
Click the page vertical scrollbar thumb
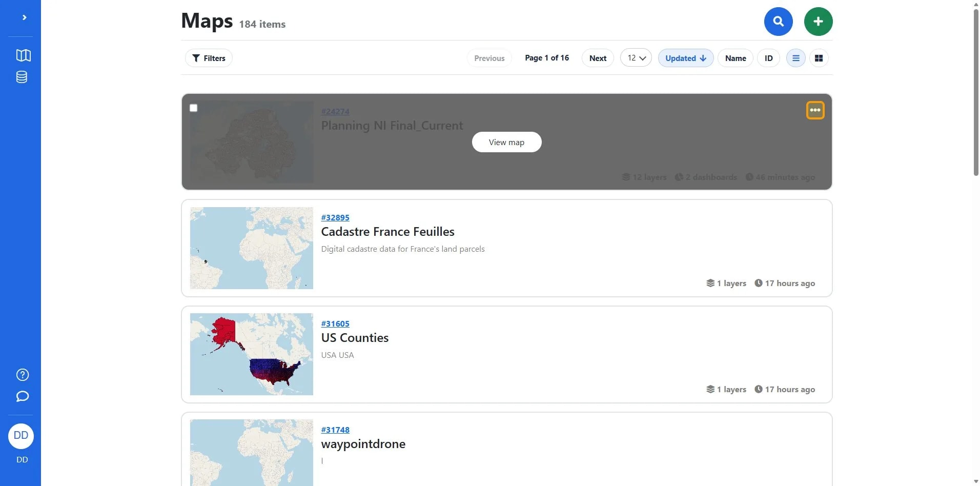coord(976,92)
